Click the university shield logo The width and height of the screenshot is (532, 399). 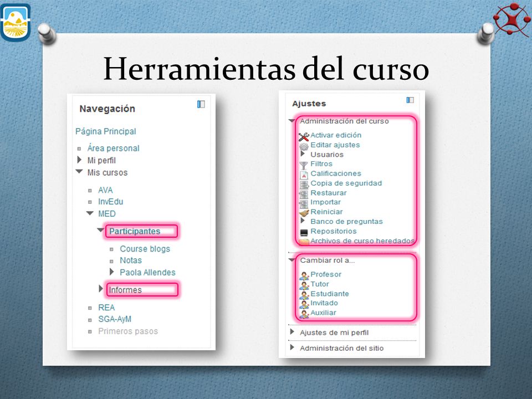click(x=16, y=22)
